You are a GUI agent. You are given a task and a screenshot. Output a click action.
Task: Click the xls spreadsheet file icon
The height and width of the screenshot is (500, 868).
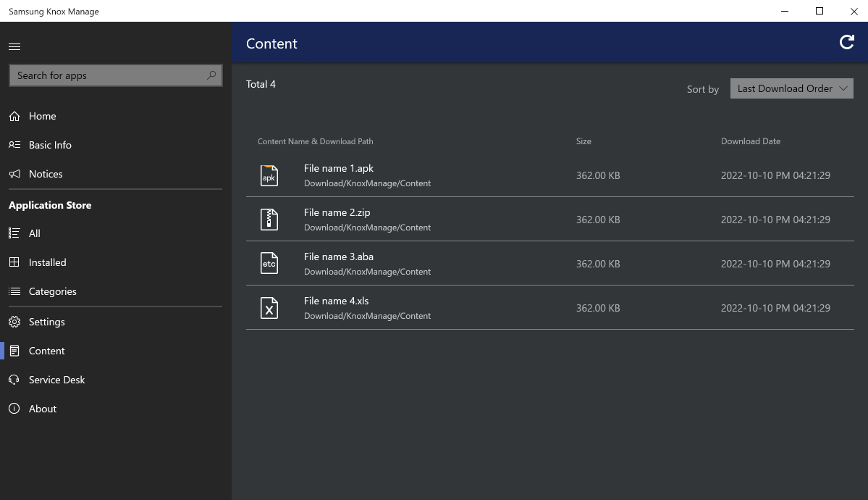pos(269,308)
